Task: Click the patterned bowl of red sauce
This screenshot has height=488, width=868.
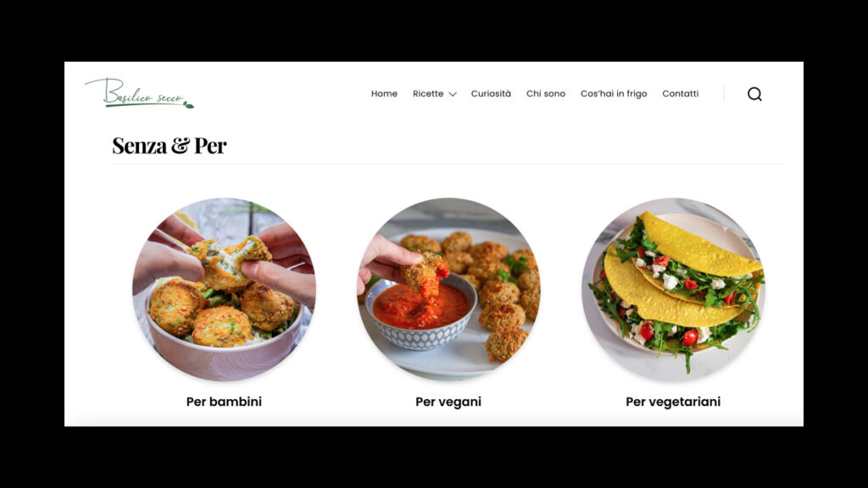Action: pyautogui.click(x=420, y=313)
